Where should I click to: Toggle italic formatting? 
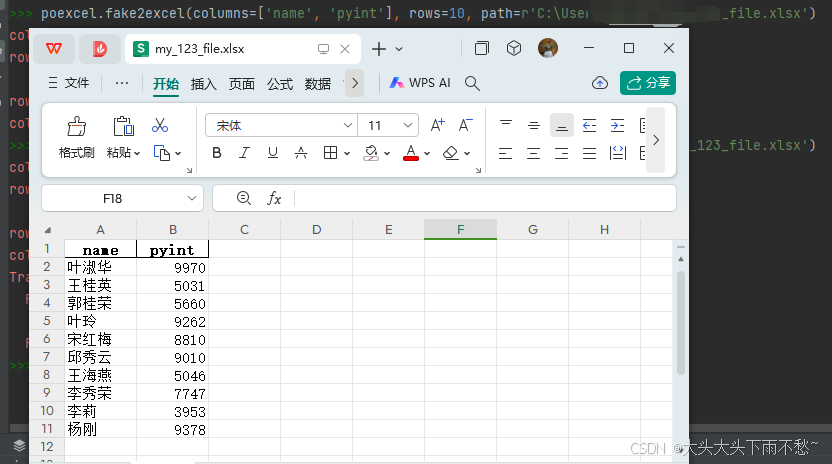pyautogui.click(x=244, y=153)
